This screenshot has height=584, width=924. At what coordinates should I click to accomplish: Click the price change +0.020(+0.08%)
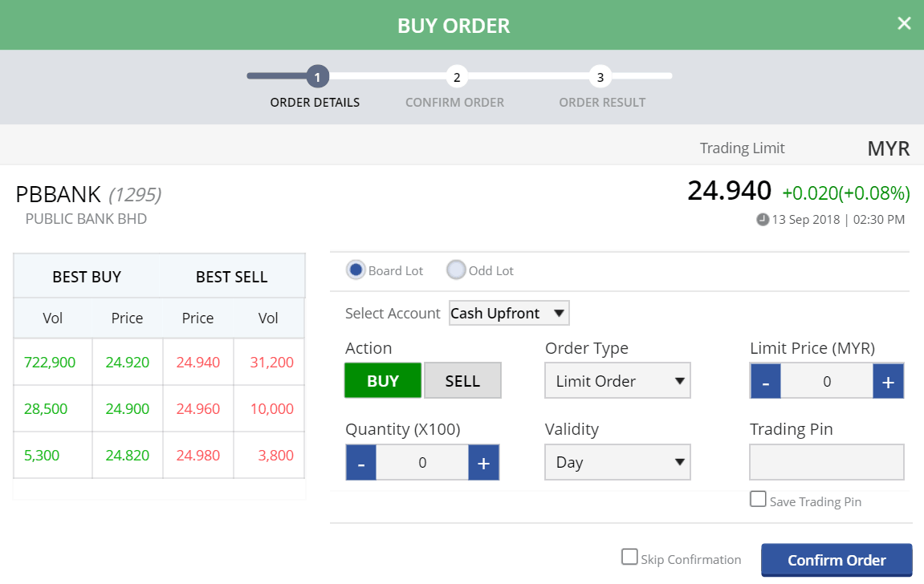point(846,193)
